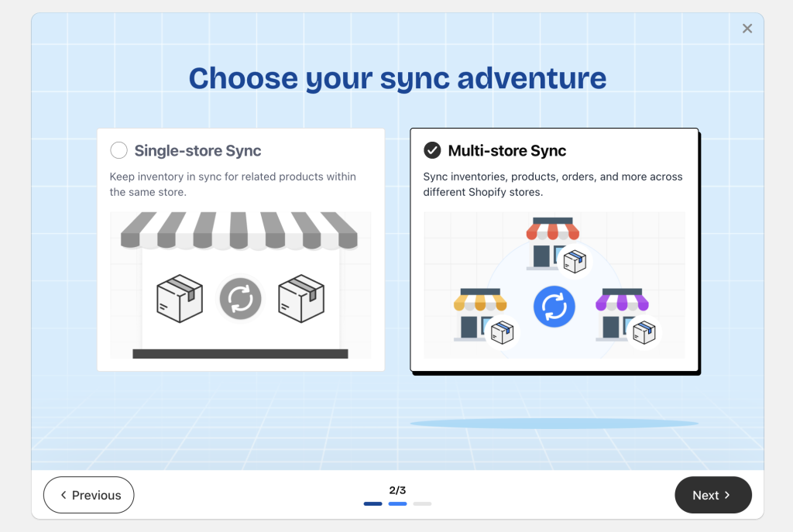Click the gray striped awning illustration
Viewport: 793px width, 532px height.
[x=239, y=230]
